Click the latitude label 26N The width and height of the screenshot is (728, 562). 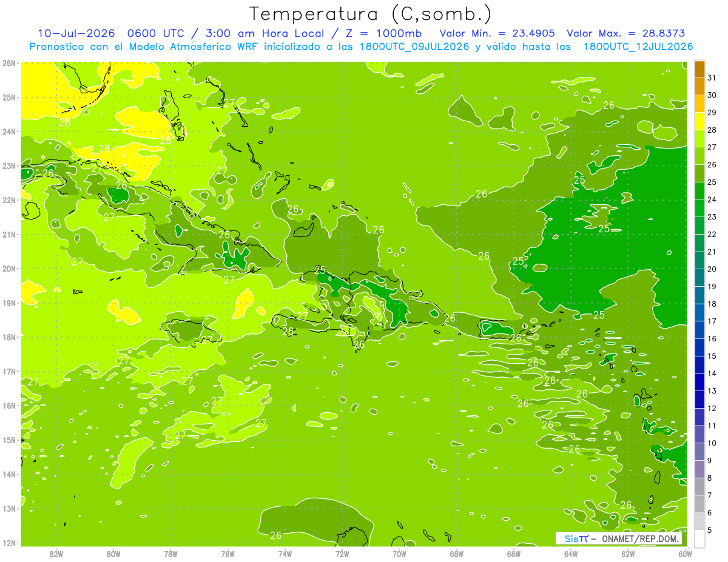[x=8, y=62]
